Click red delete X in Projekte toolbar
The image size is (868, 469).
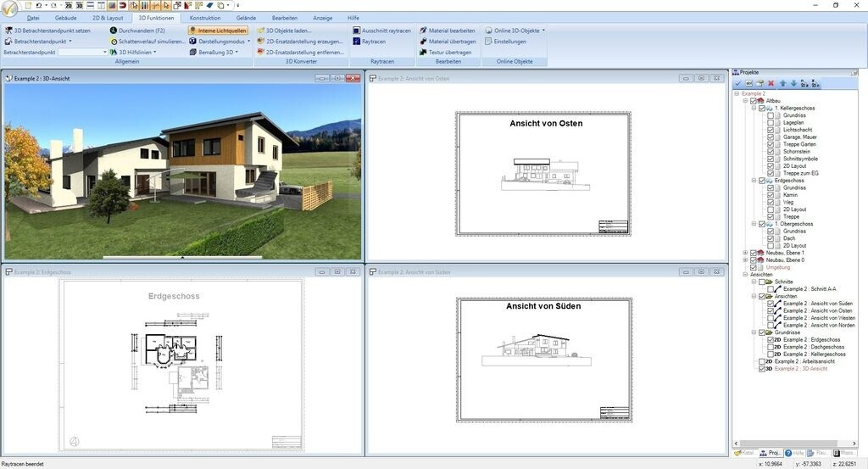tap(771, 83)
